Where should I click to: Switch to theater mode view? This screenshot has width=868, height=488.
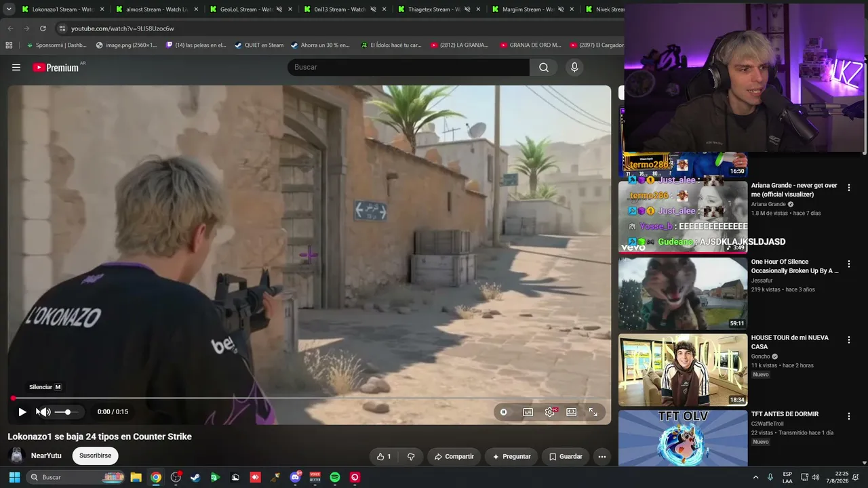point(572,411)
